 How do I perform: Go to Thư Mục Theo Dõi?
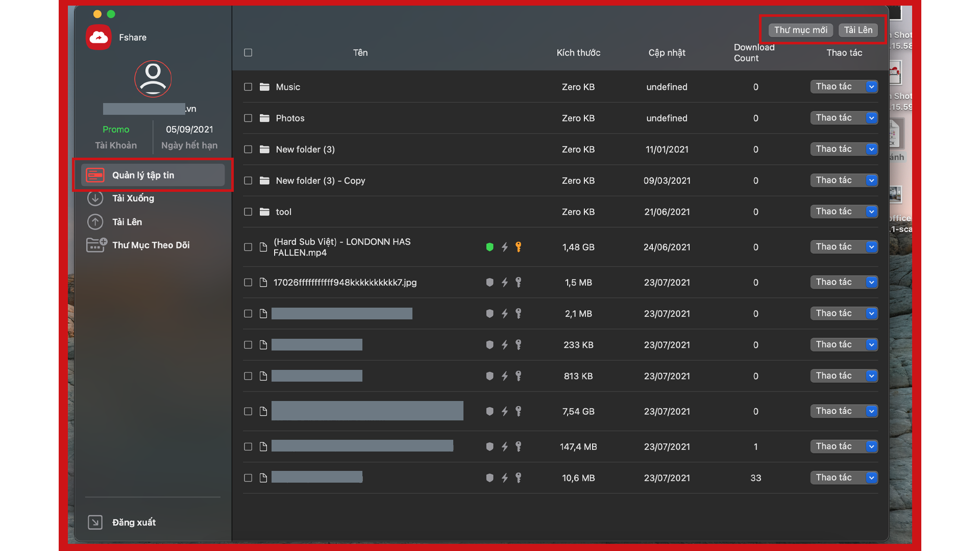151,245
